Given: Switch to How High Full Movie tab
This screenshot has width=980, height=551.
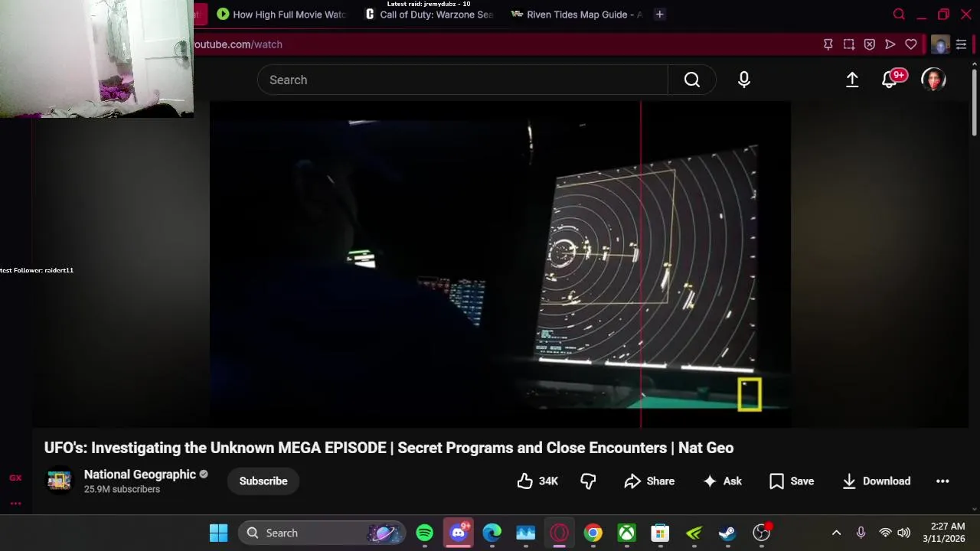Looking at the screenshot, I should [x=280, y=15].
